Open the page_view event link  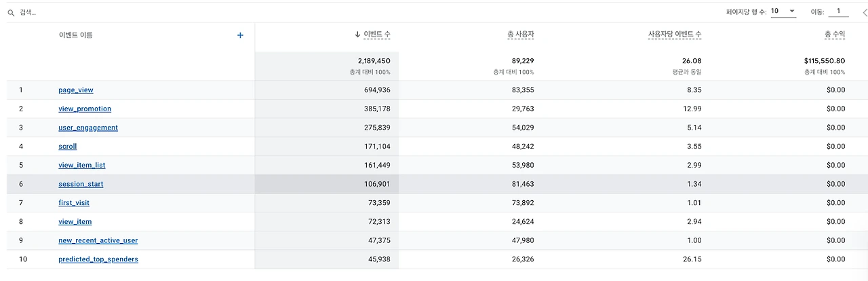tap(76, 90)
